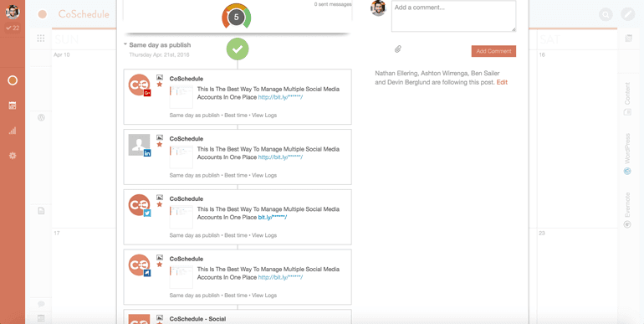Click View Logs on the Facebook page card
This screenshot has width=644, height=324.
click(x=264, y=296)
